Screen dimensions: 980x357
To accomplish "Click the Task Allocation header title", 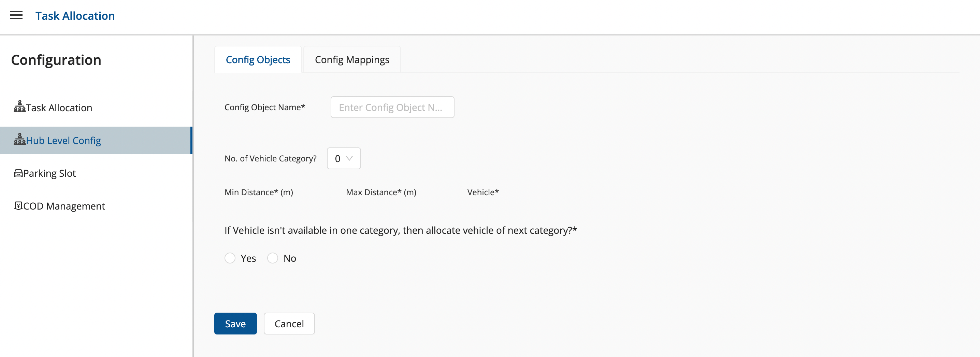I will 75,16.
